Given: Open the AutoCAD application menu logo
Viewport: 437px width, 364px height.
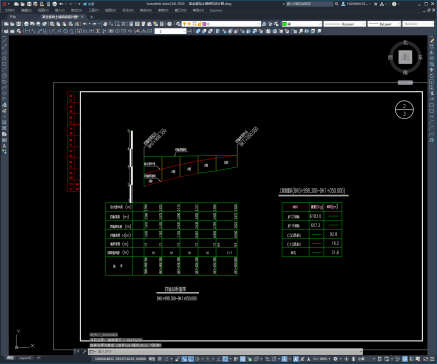Looking at the screenshot, I should tap(5, 4).
